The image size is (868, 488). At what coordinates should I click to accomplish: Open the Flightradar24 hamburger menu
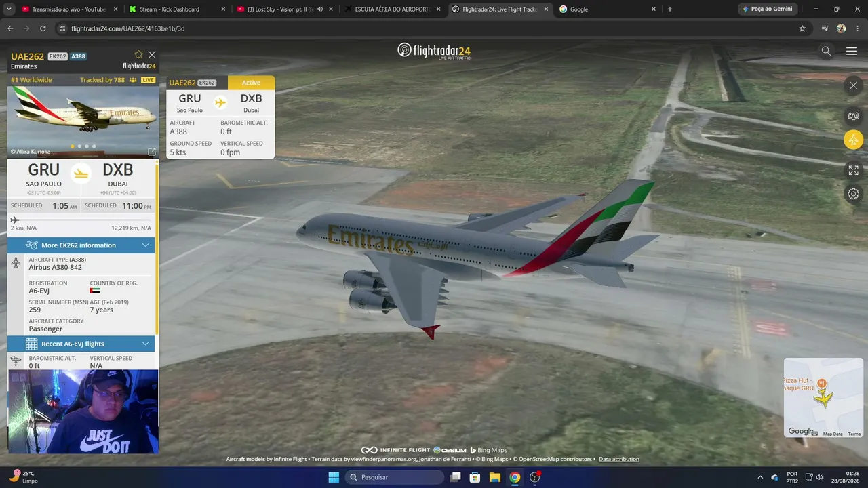tap(852, 51)
